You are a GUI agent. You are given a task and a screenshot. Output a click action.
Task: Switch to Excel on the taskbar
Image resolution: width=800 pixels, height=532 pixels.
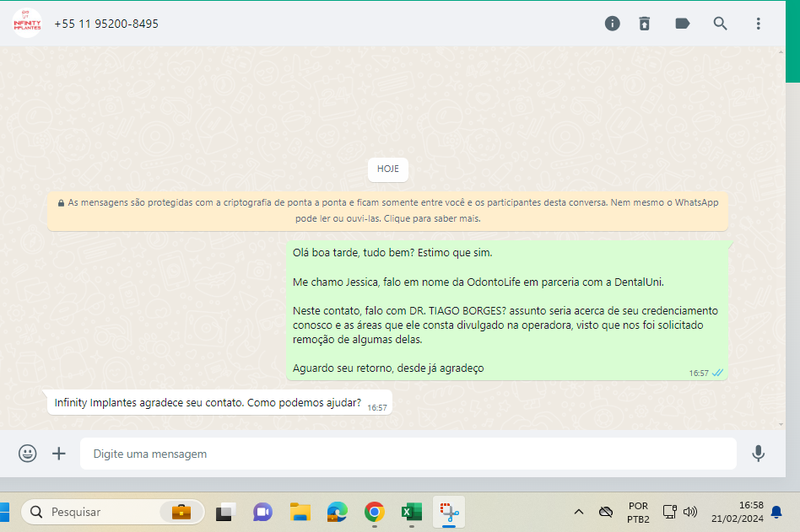[x=412, y=512]
